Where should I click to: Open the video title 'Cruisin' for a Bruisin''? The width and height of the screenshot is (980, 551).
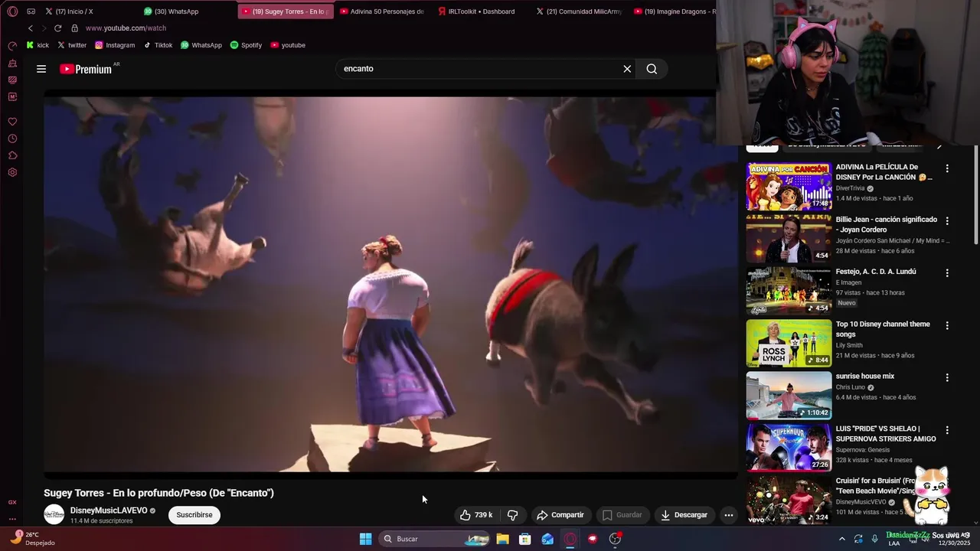(875, 485)
